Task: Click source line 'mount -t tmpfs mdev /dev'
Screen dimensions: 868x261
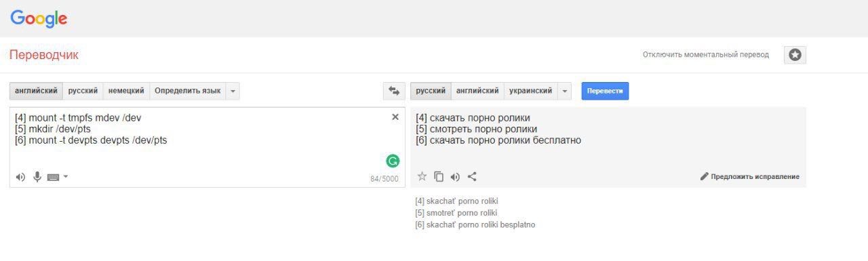Action: (78, 118)
